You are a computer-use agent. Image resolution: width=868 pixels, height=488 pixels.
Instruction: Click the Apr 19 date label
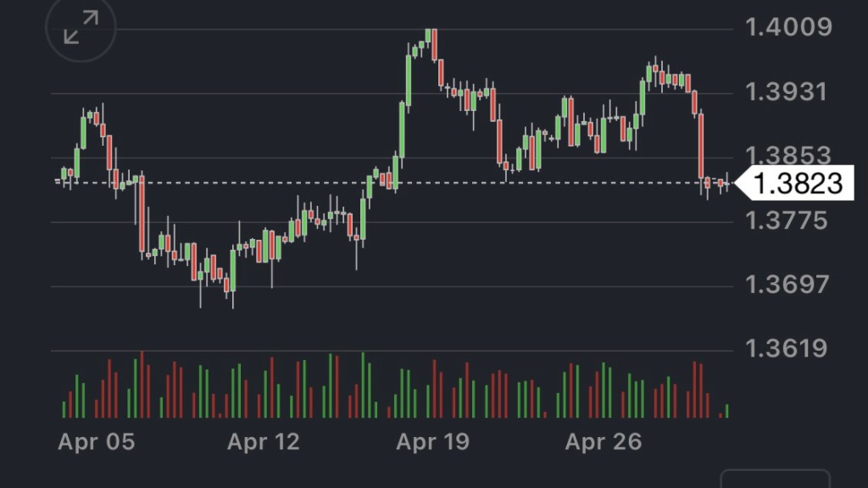click(432, 441)
